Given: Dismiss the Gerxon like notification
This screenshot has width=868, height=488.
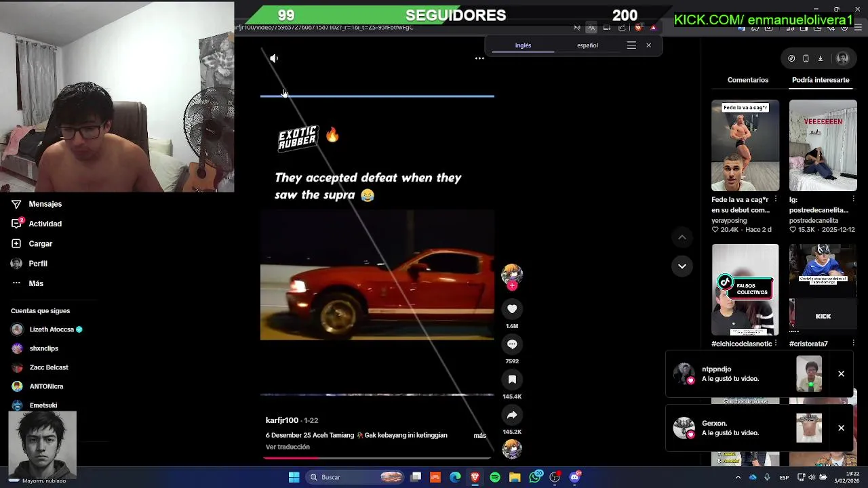Looking at the screenshot, I should pos(841,428).
